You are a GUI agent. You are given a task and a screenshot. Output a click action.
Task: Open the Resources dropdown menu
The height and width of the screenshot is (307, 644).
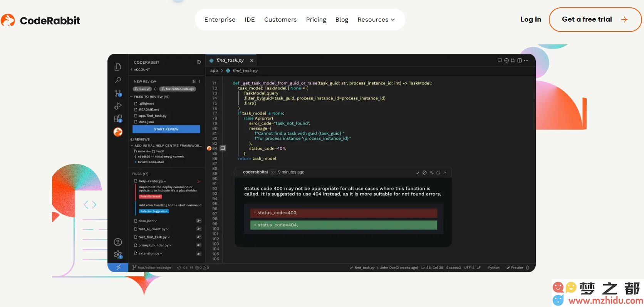click(376, 20)
